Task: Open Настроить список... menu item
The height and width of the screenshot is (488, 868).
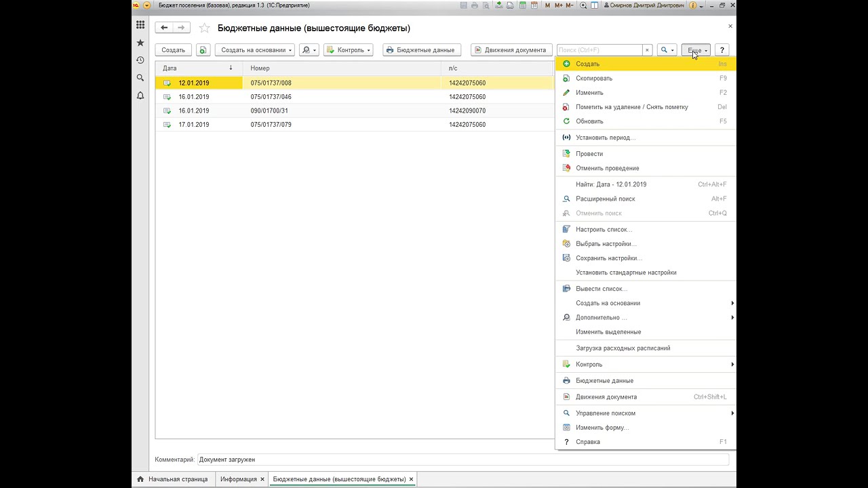Action: (645, 229)
